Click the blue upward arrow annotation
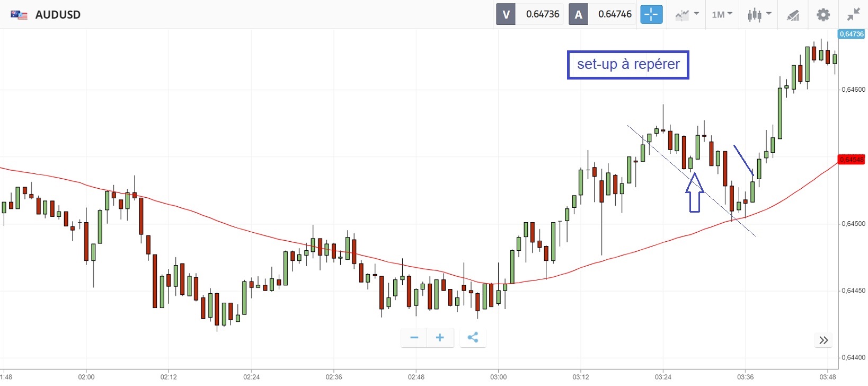 694,192
